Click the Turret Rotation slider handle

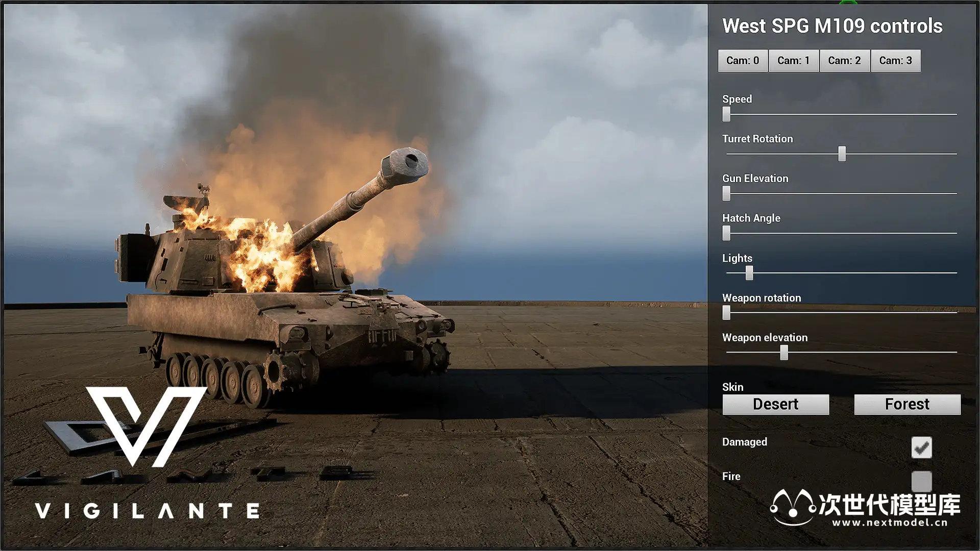coord(842,154)
